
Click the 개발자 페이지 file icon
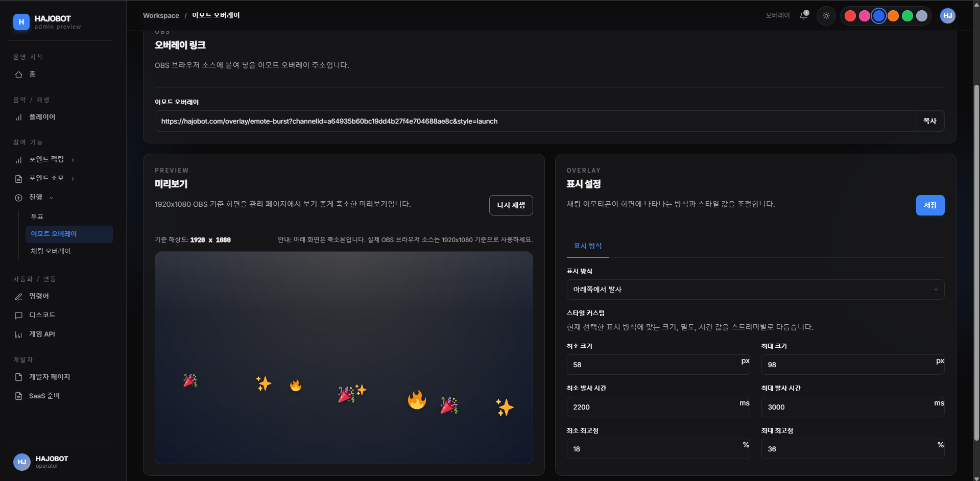(19, 377)
